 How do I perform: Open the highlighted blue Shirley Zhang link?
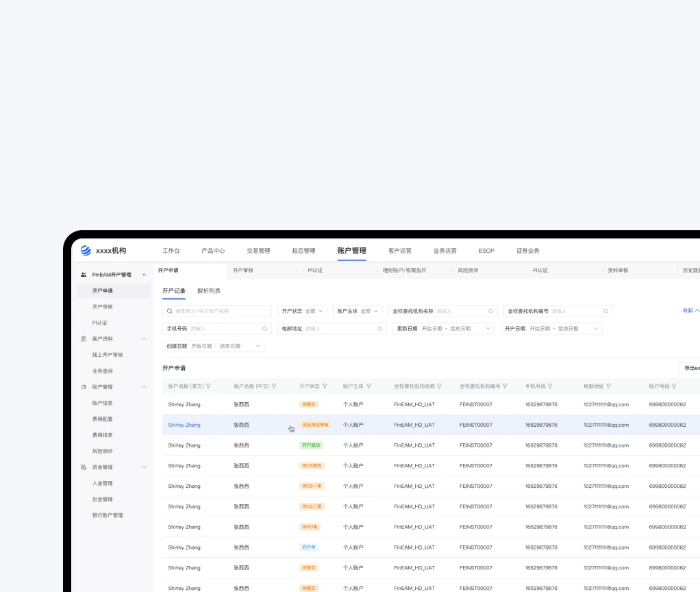click(x=184, y=425)
